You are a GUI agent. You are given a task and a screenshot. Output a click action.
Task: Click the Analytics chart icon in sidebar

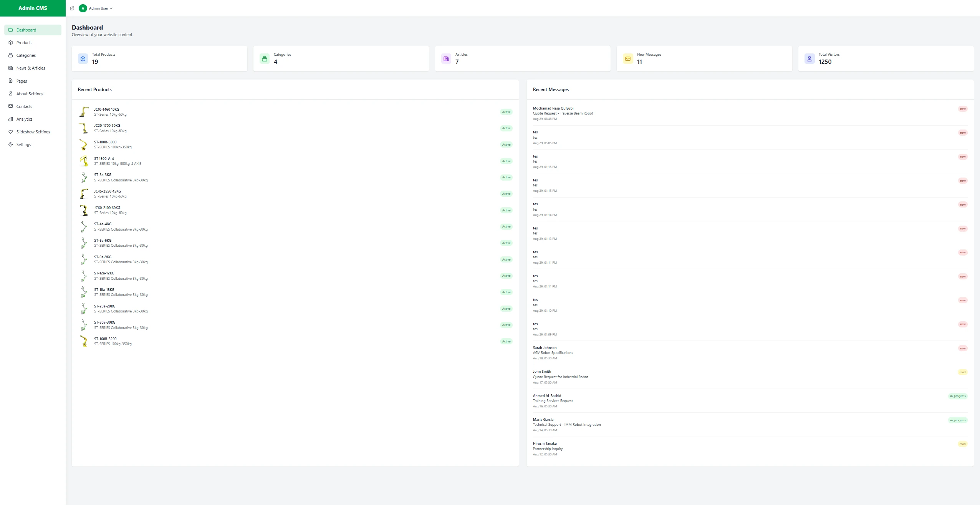[x=11, y=119]
